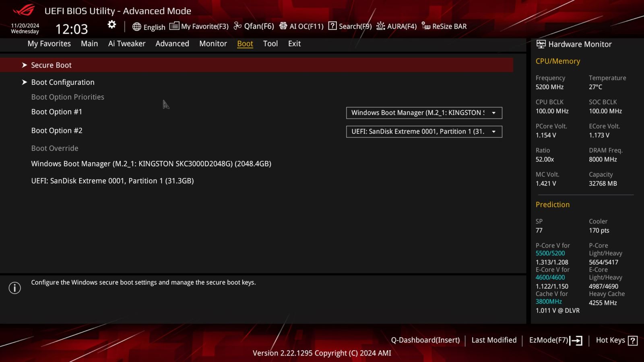
Task: Click the Hardware Monitor icon
Action: pyautogui.click(x=541, y=44)
